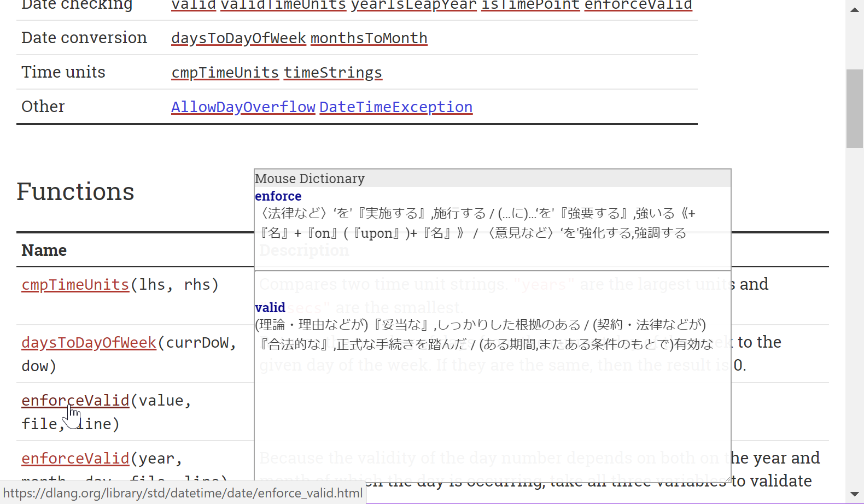Click the 'Date conversion' row label
Screen dimensions: 864x504
pyautogui.click(x=84, y=38)
